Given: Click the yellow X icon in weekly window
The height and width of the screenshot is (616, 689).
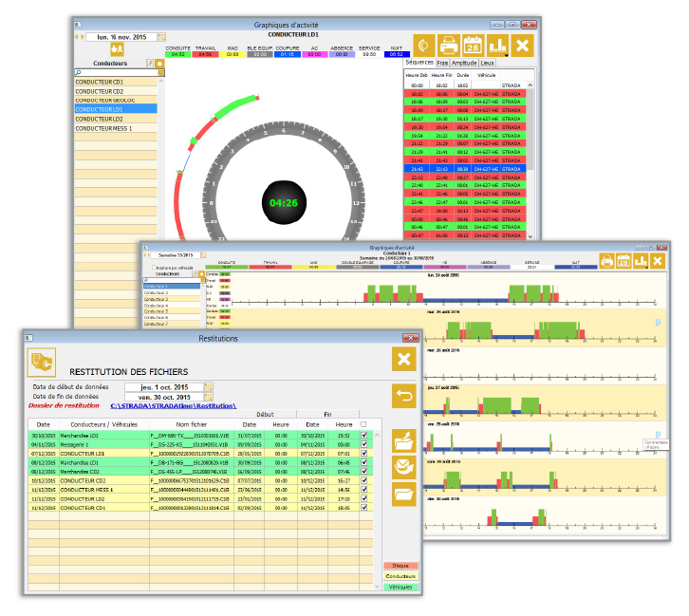Looking at the screenshot, I should [x=658, y=261].
